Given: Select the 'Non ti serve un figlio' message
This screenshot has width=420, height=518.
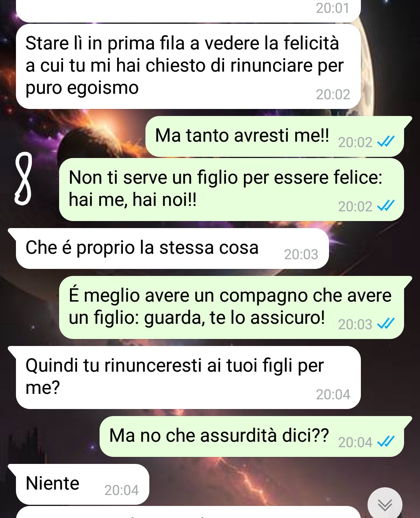Looking at the screenshot, I should tap(231, 190).
